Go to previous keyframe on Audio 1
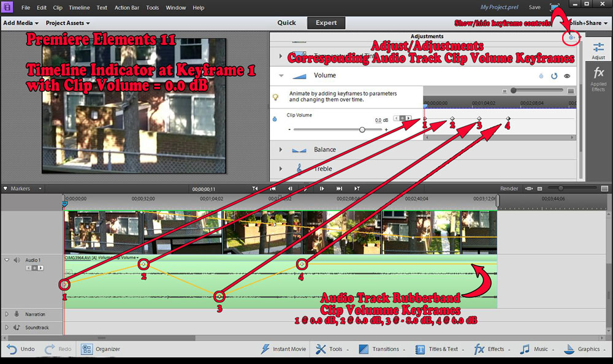This screenshot has height=364, width=613. coord(29,268)
